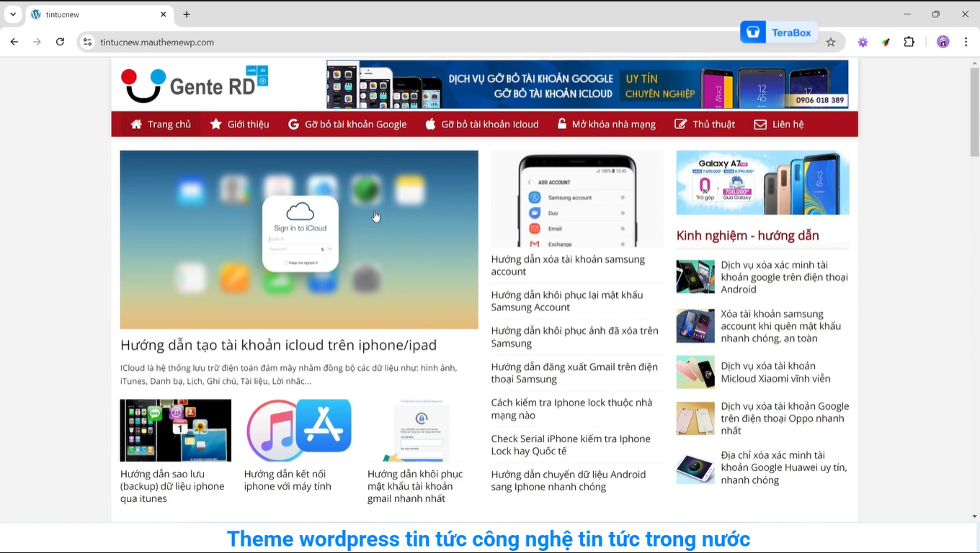
Task: Open Check Serial iPhone kiểm tra Lock
Action: click(x=571, y=445)
